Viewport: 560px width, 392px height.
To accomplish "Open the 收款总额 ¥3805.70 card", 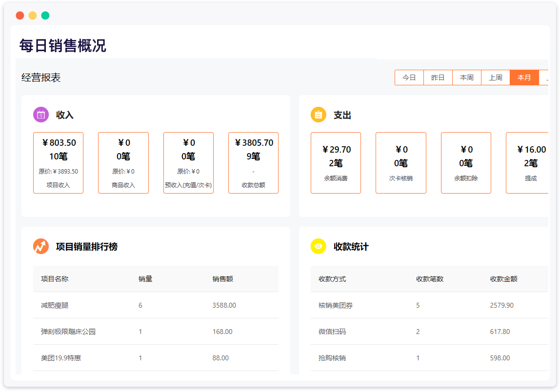I will point(253,163).
